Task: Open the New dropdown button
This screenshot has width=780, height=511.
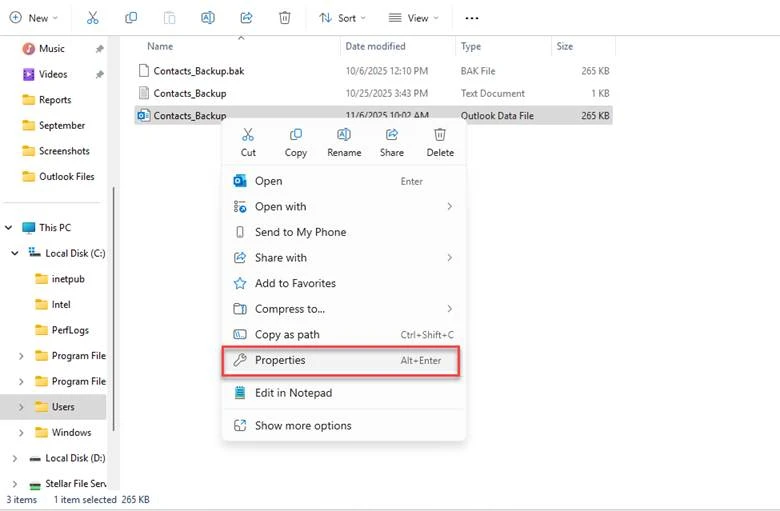Action: (x=34, y=18)
